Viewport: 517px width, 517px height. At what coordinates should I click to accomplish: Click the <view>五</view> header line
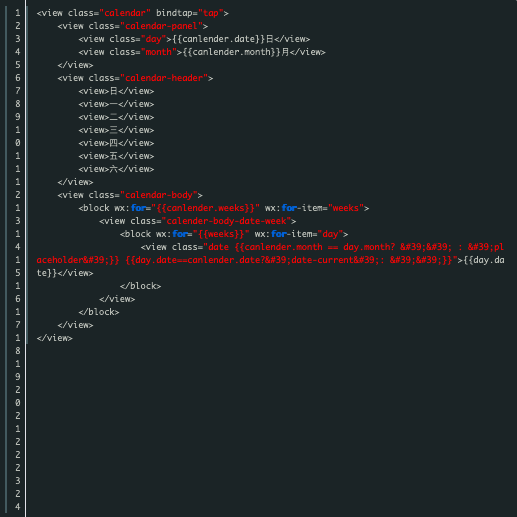tap(116, 156)
